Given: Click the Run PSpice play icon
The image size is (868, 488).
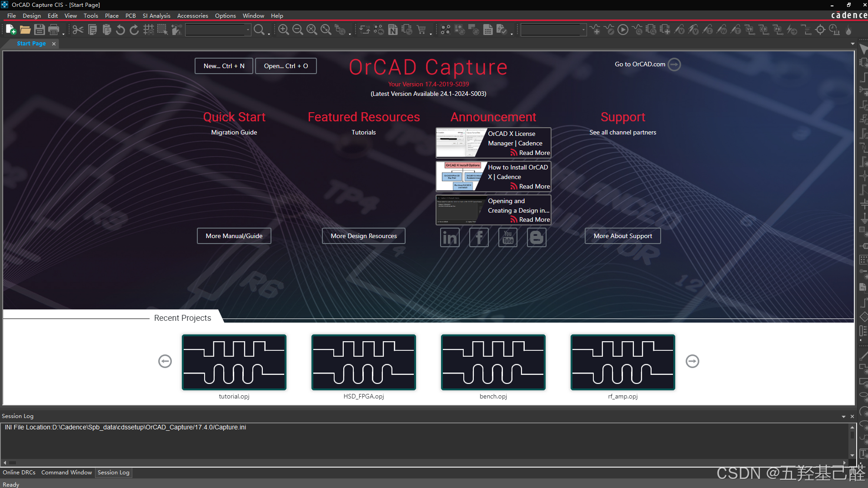Looking at the screenshot, I should click(x=623, y=30).
